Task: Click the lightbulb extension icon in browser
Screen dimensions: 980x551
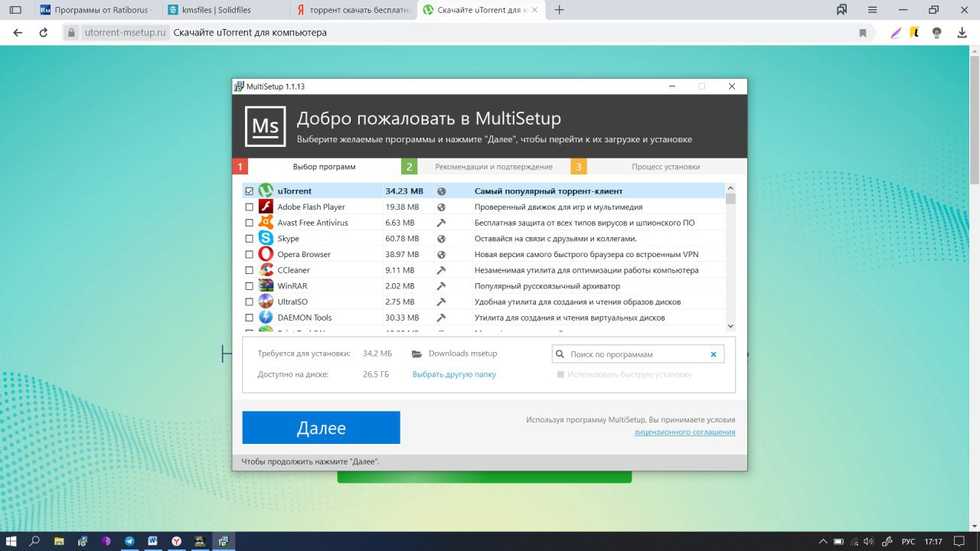Action: (936, 33)
